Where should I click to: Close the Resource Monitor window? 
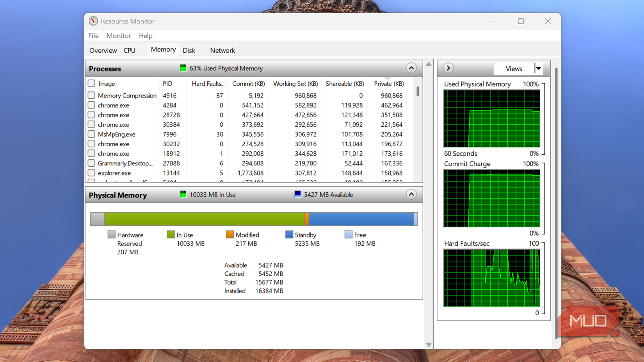tap(548, 21)
